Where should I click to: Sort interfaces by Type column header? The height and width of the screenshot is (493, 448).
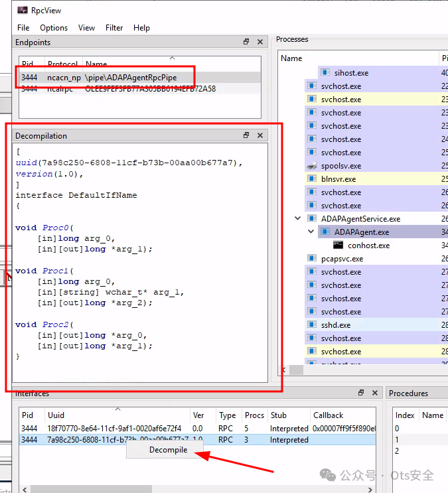coord(229,415)
